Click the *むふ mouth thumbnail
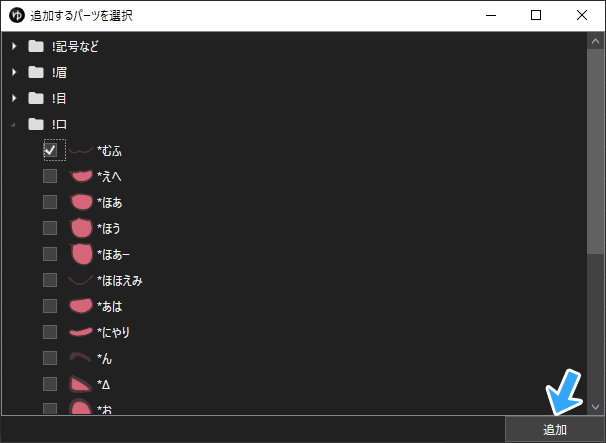The image size is (606, 443). coord(81,150)
